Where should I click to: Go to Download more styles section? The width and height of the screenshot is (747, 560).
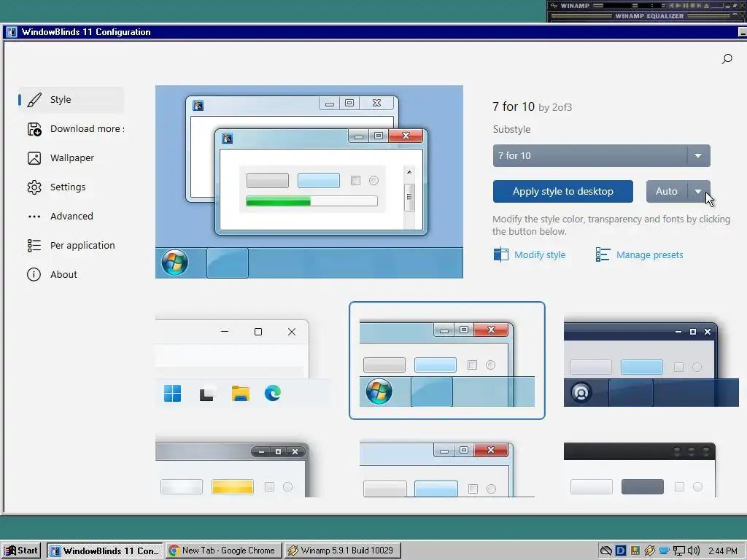[71, 129]
